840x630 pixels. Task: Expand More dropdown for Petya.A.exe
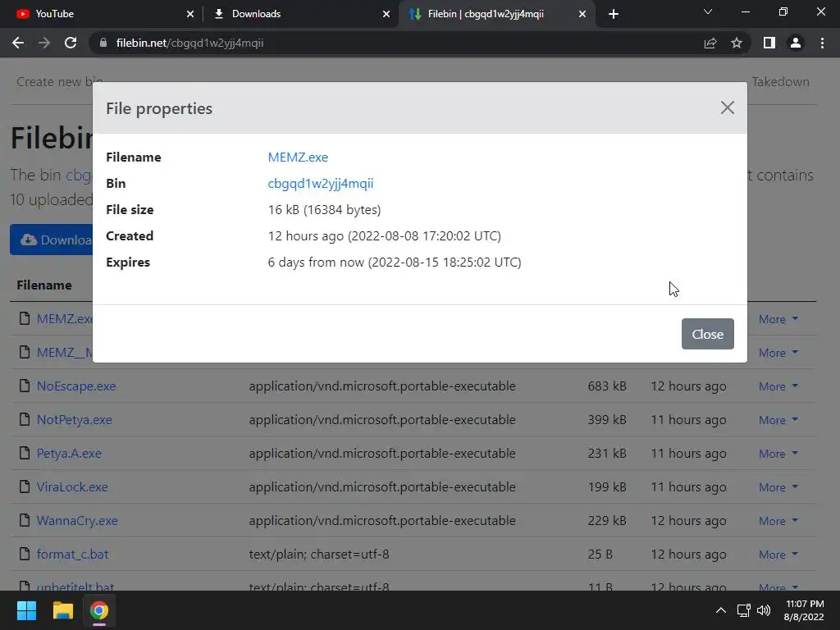[778, 454]
